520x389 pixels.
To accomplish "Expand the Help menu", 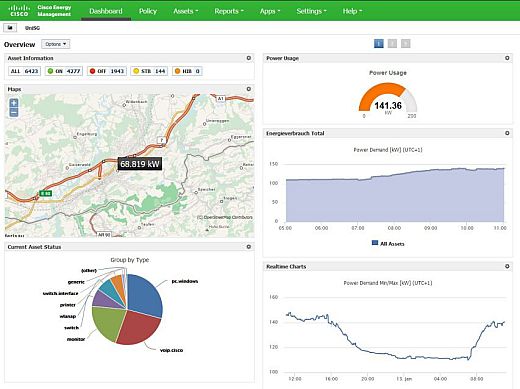I will (352, 11).
